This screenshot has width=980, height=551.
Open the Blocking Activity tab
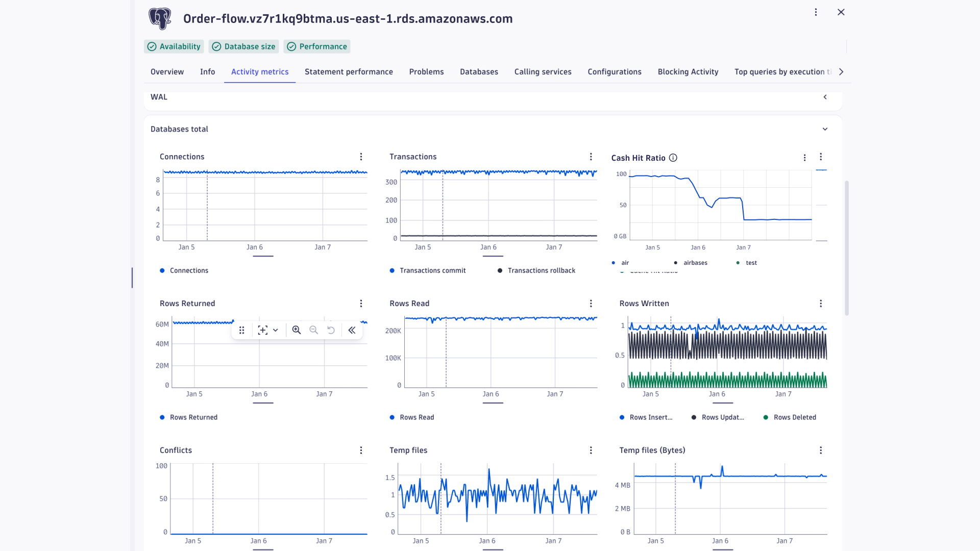[688, 72]
